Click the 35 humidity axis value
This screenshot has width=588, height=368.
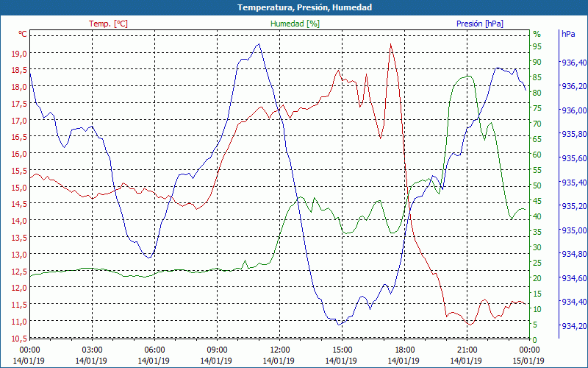537,232
